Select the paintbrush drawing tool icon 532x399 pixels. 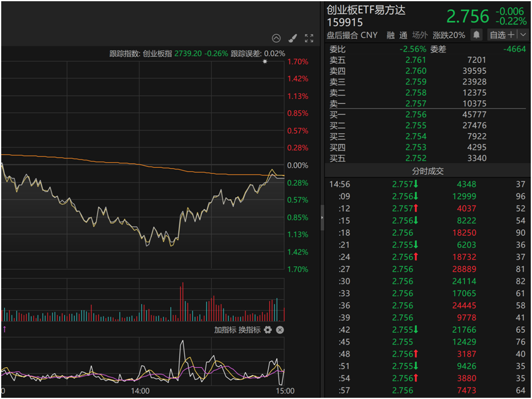point(293,39)
